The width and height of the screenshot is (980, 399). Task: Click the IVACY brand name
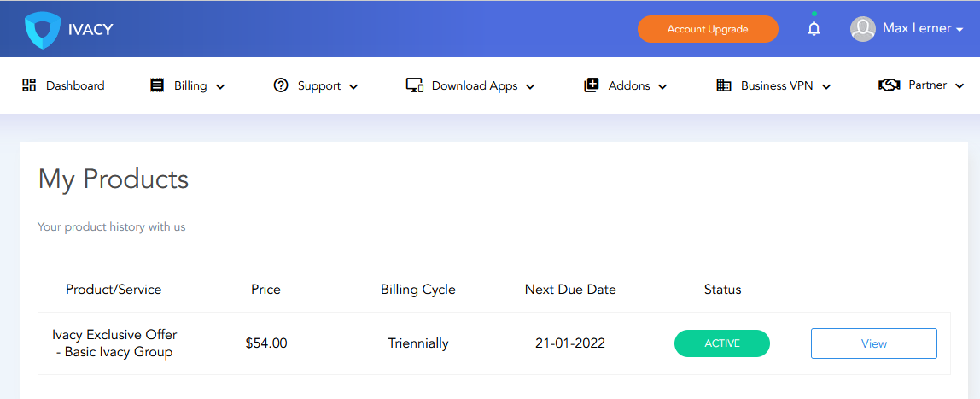click(x=90, y=30)
